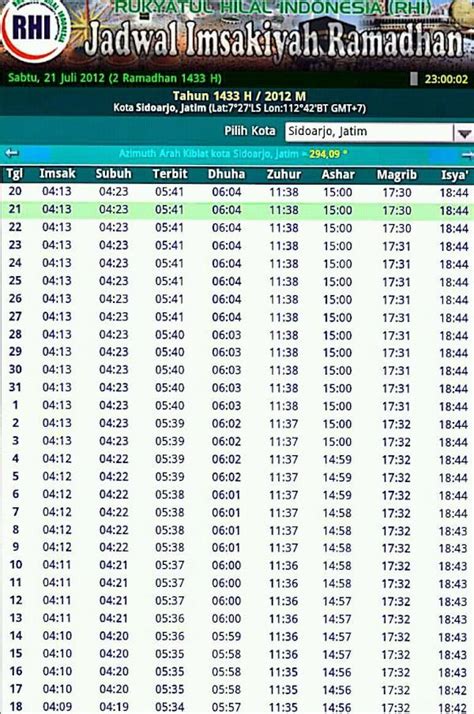The image size is (474, 714).
Task: Click Terbit time 05:40 in row 28
Action: (x=169, y=335)
